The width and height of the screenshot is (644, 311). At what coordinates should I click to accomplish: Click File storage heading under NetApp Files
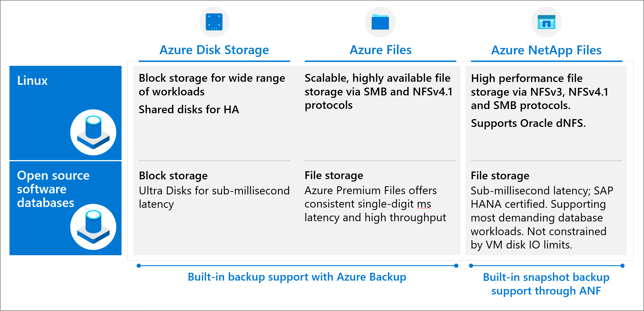click(500, 176)
